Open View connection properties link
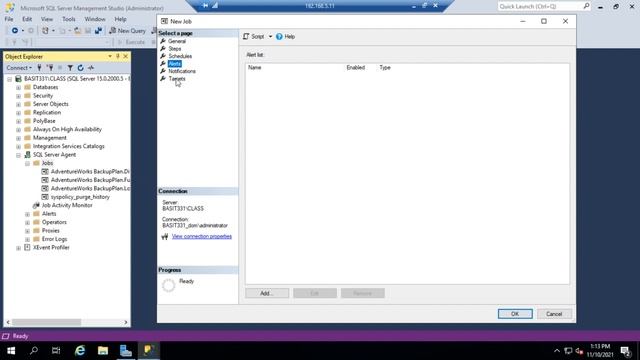Viewport: 640px width, 360px height. [202, 236]
